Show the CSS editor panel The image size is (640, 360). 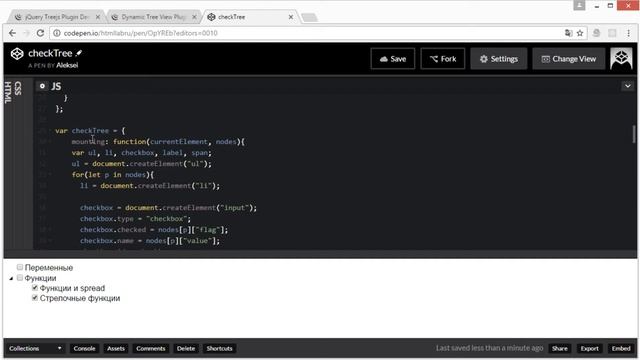pyautogui.click(x=18, y=88)
